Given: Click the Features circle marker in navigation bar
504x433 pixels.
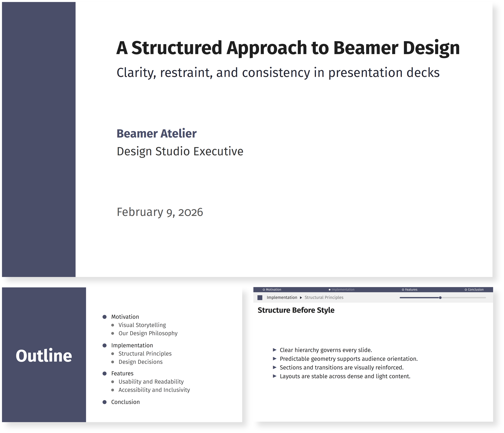Looking at the screenshot, I should point(403,290).
